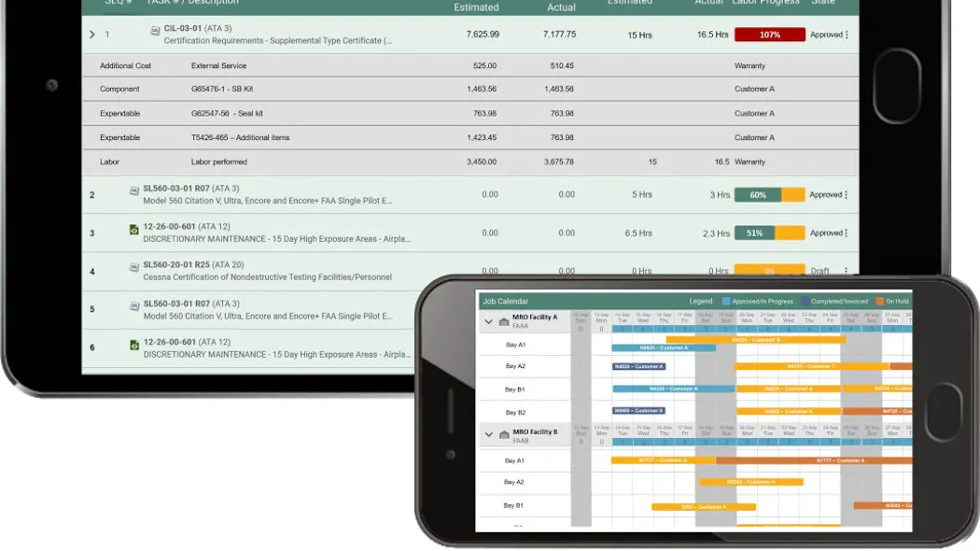Expand task row 1 chevron CIL-03-01
The width and height of the screenshot is (980, 551).
tap(92, 35)
